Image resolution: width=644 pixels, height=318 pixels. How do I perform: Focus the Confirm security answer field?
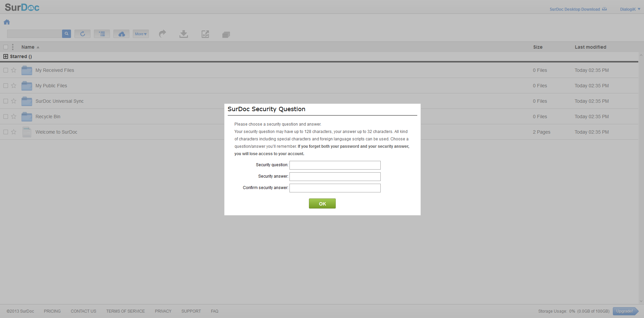point(335,188)
